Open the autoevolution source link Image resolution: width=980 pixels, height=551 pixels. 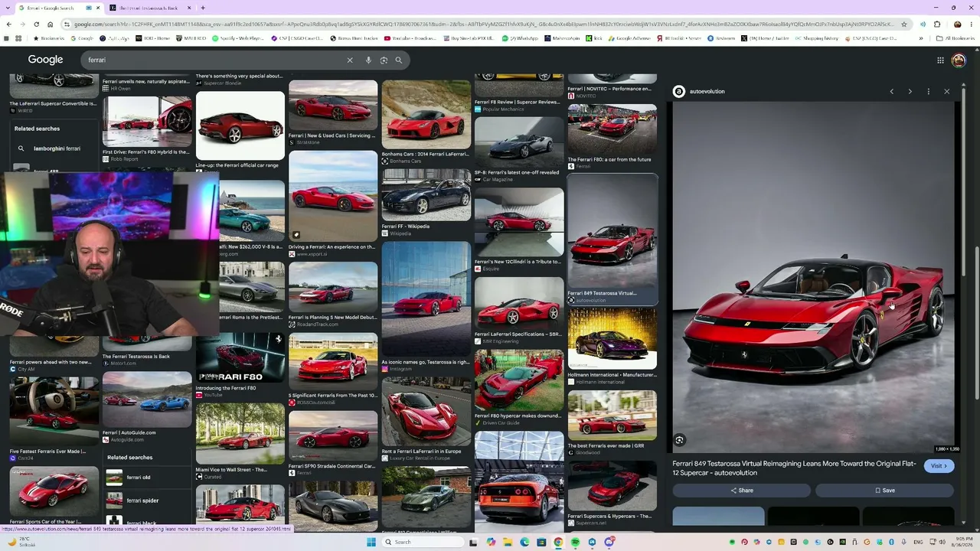699,91
